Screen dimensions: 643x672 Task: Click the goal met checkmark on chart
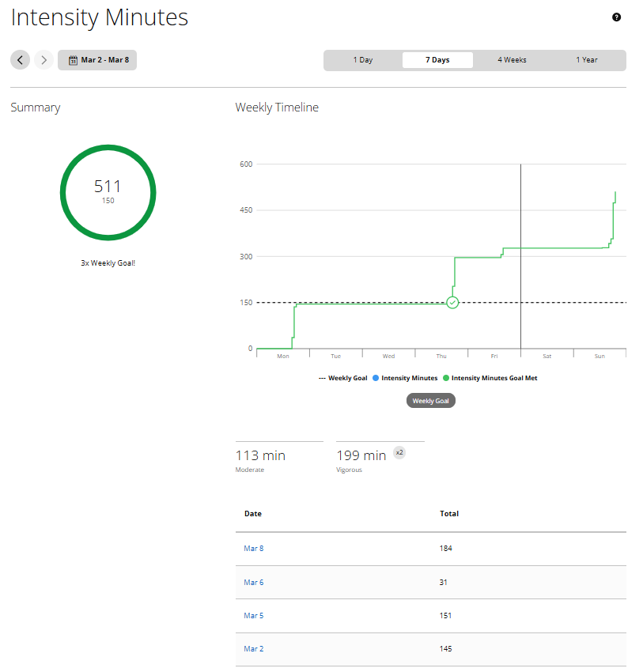pyautogui.click(x=452, y=303)
